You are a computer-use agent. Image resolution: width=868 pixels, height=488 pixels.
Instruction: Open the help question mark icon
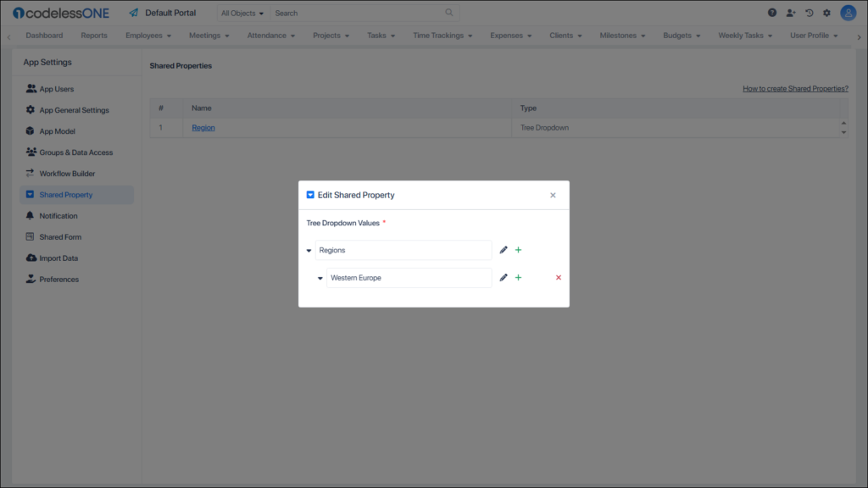(771, 13)
